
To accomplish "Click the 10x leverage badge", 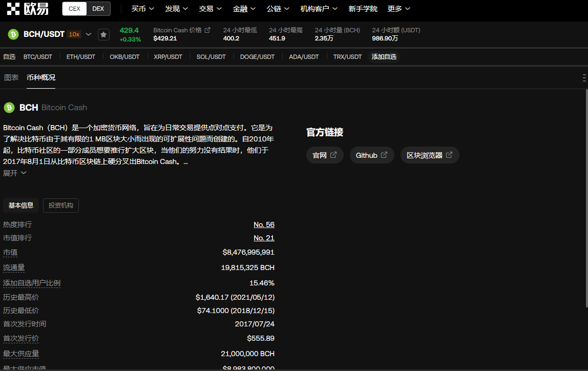I will [74, 34].
